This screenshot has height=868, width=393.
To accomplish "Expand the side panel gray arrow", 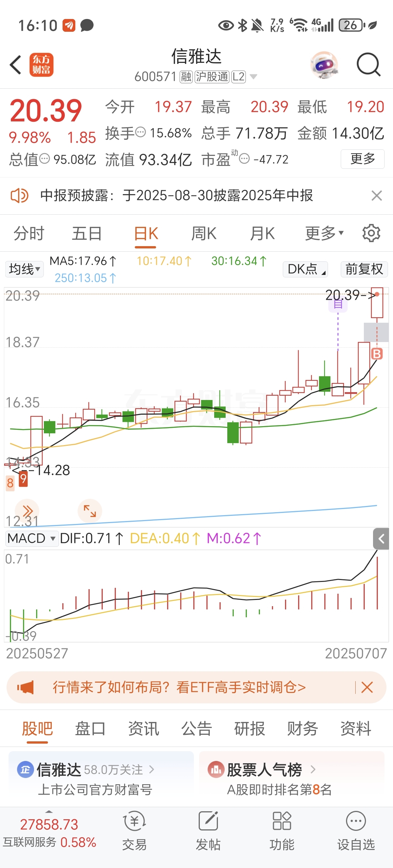I will 381,539.
